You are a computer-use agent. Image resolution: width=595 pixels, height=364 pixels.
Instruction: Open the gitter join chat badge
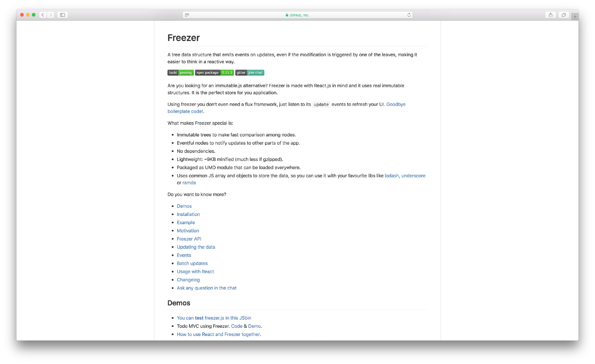coord(250,73)
